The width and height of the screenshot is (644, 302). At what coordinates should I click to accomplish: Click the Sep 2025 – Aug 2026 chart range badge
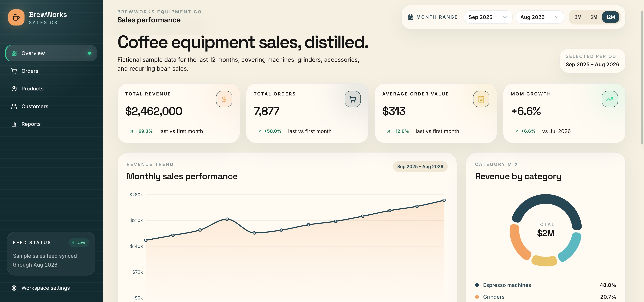point(420,167)
